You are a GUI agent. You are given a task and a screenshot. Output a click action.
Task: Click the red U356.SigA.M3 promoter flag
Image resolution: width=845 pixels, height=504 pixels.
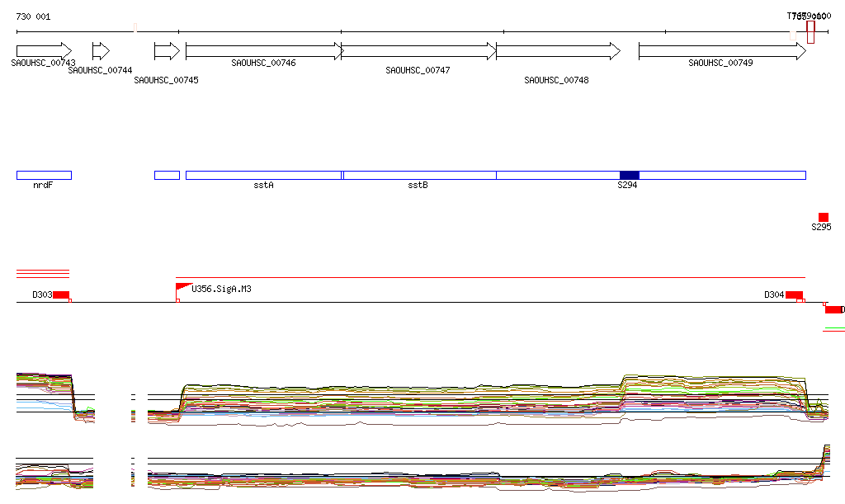(x=182, y=288)
